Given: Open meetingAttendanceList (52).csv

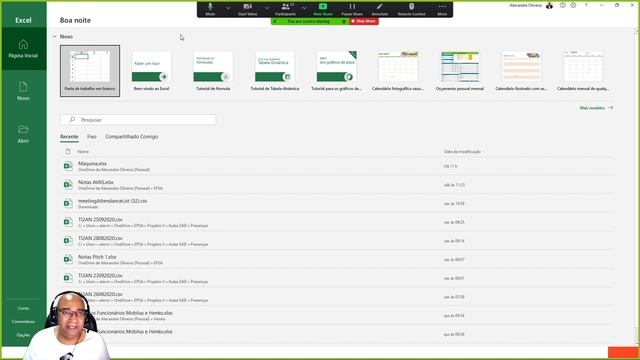Looking at the screenshot, I should (336, 203).
